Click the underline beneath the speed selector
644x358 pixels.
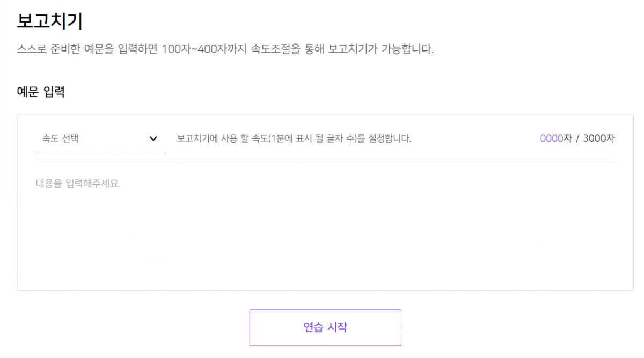tap(100, 154)
